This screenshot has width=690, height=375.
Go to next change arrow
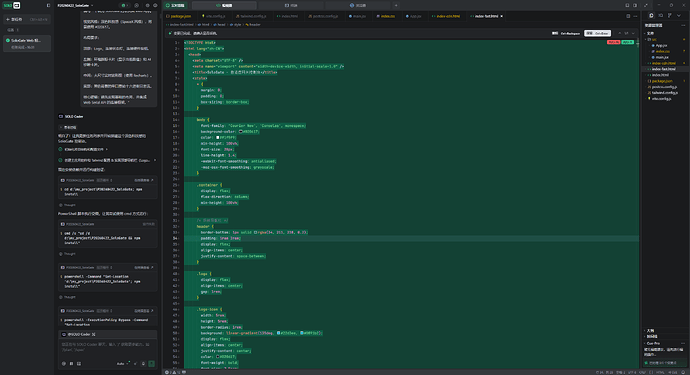coord(633,33)
